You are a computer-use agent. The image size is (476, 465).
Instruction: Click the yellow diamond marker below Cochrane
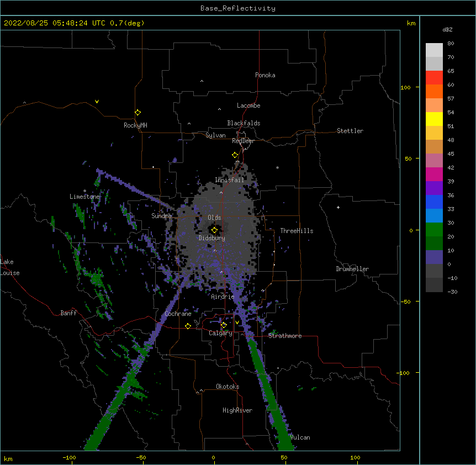pos(188,326)
